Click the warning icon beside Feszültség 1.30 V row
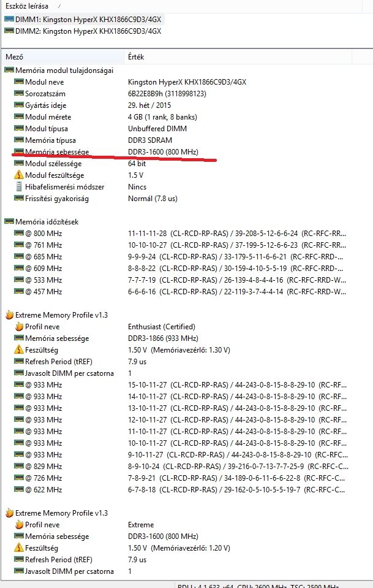 point(19,349)
